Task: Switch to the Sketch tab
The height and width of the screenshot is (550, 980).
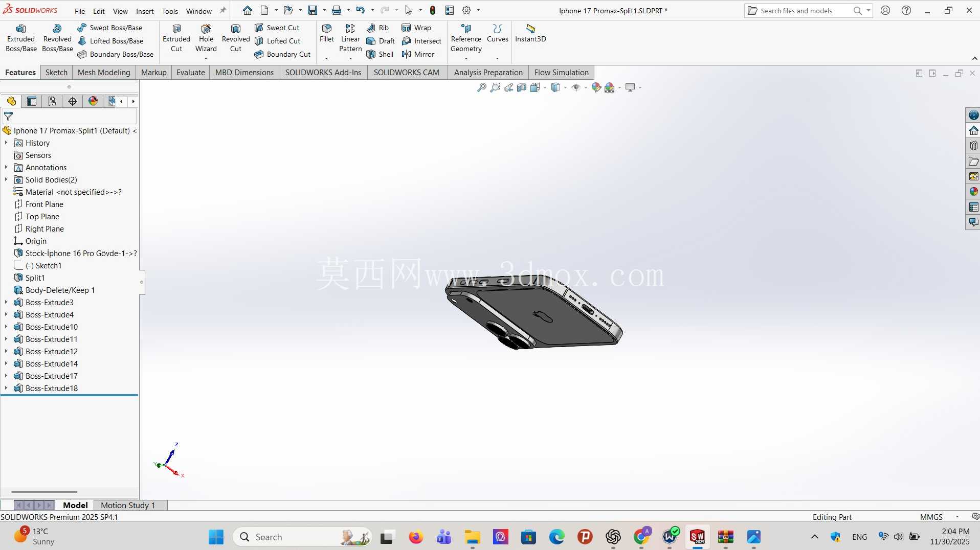Action: [56, 73]
